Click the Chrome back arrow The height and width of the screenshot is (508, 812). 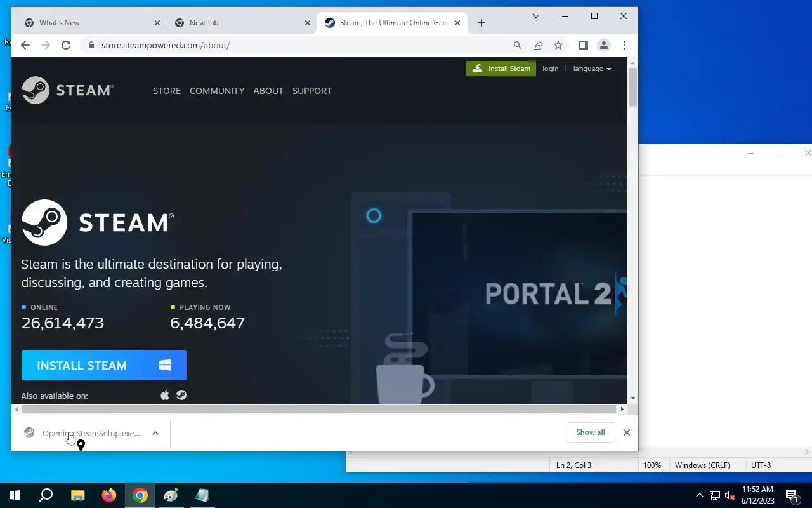pos(25,45)
